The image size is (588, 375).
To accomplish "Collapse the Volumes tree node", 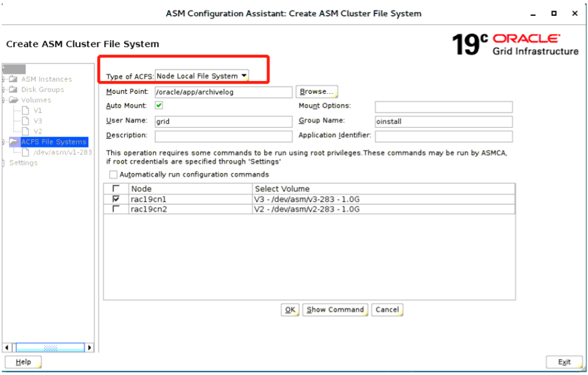I will click(2, 99).
